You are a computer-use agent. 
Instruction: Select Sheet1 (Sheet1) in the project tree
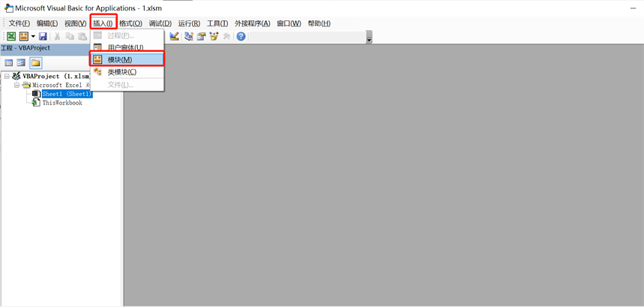(x=66, y=94)
